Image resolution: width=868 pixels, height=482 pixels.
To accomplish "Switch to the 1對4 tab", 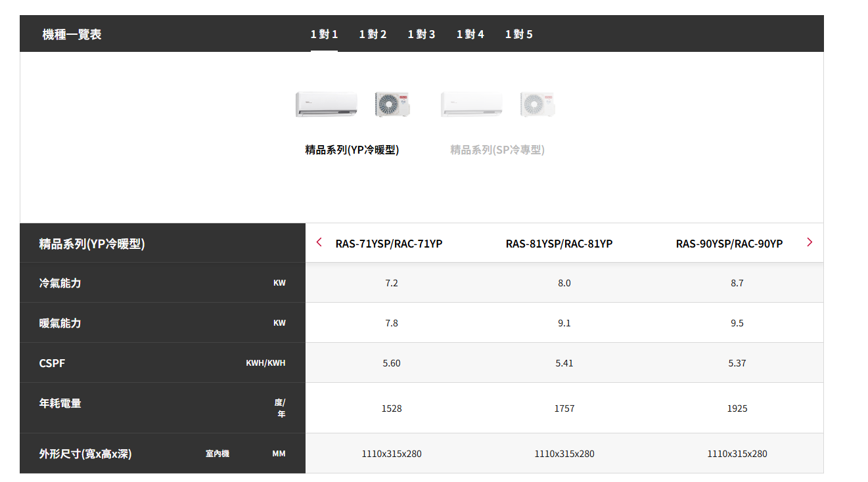I will coord(470,34).
